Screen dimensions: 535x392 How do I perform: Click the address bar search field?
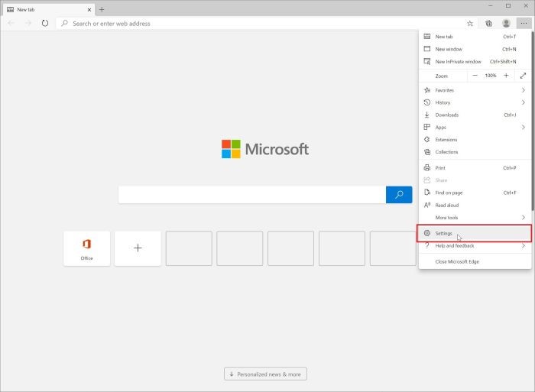(x=263, y=23)
